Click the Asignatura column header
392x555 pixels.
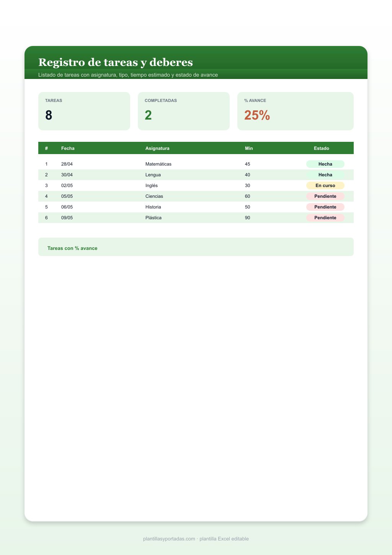tap(157, 148)
